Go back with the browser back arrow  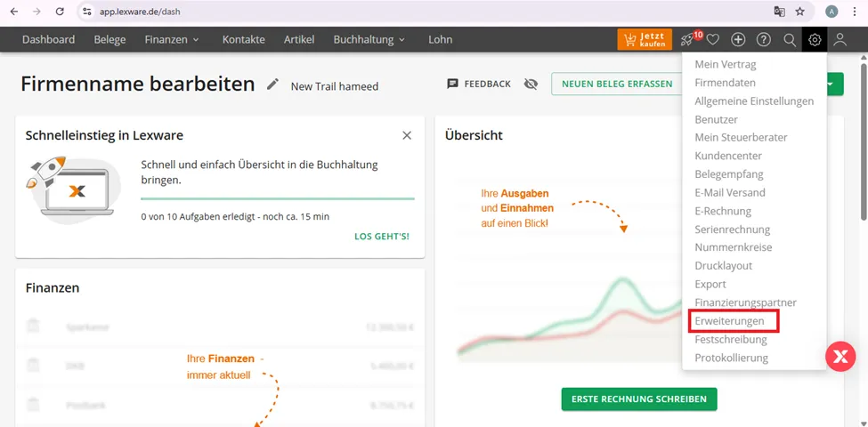tap(14, 12)
